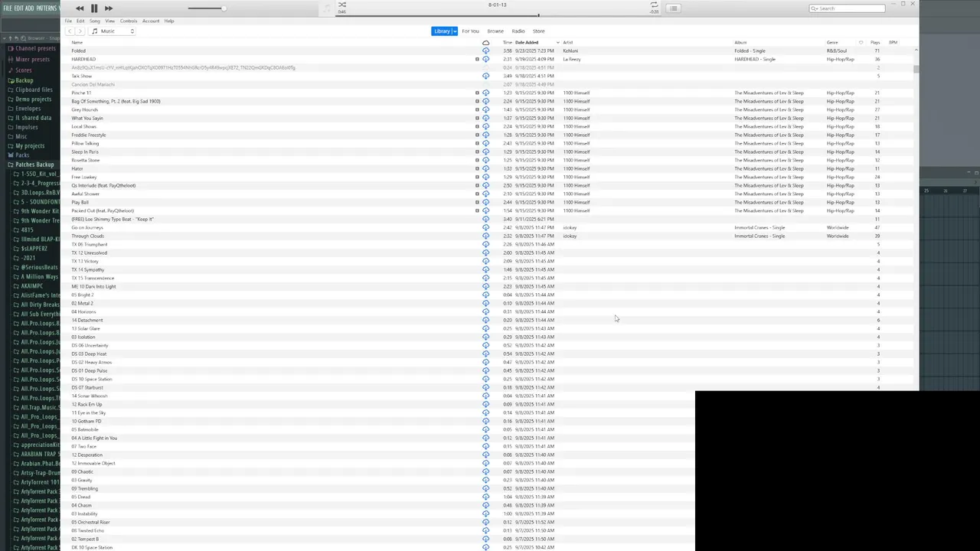Download Go on Journeys cloud icon
980x551 pixels.
485,227
